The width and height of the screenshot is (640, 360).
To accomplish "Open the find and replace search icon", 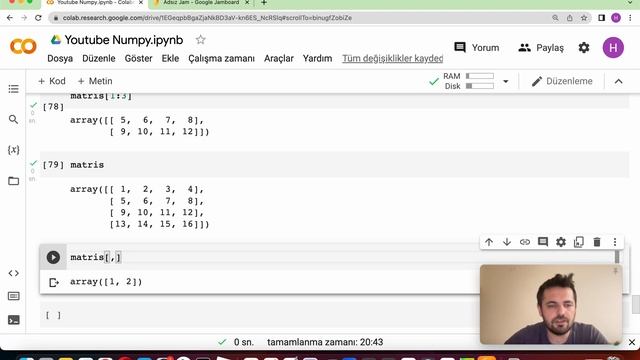I will [13, 119].
